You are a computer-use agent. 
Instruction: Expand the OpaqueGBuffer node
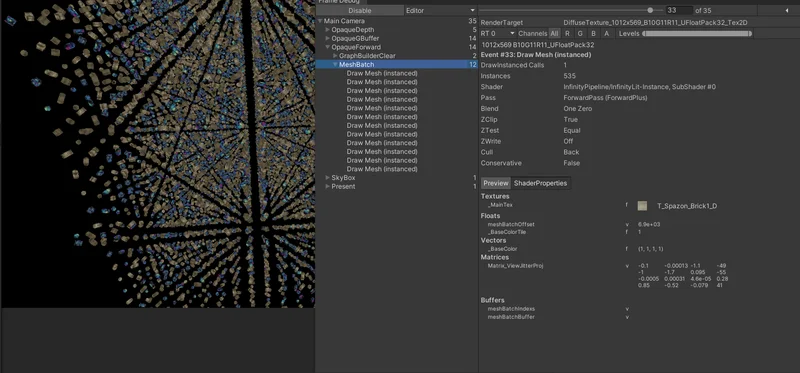tap(328, 38)
